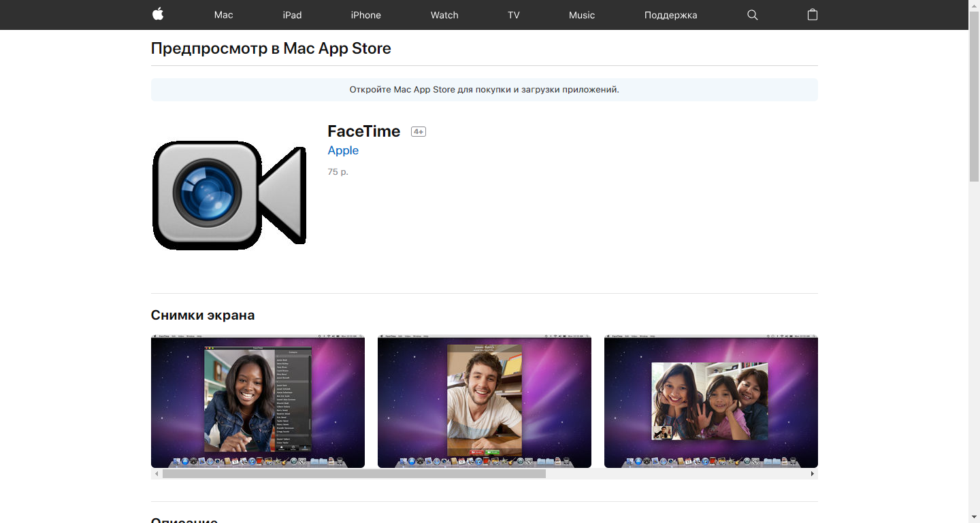Click right arrow to scroll screenshots
The image size is (980, 523).
click(813, 473)
